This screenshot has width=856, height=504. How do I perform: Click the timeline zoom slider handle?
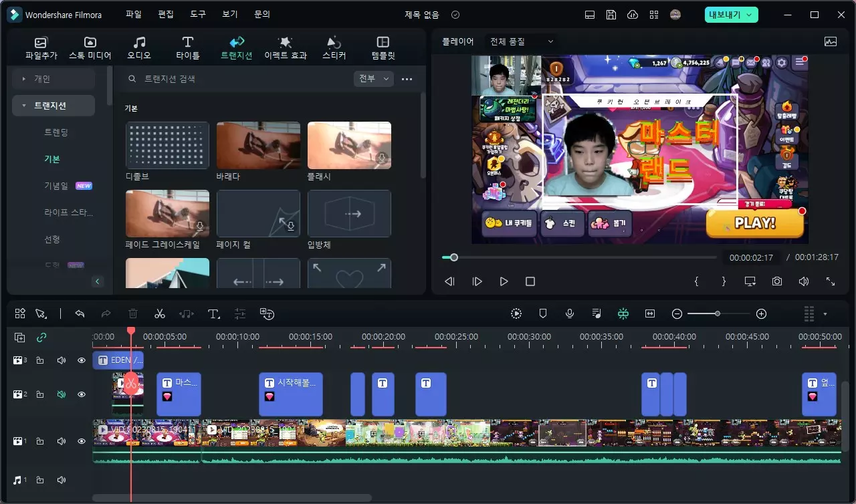click(x=718, y=313)
